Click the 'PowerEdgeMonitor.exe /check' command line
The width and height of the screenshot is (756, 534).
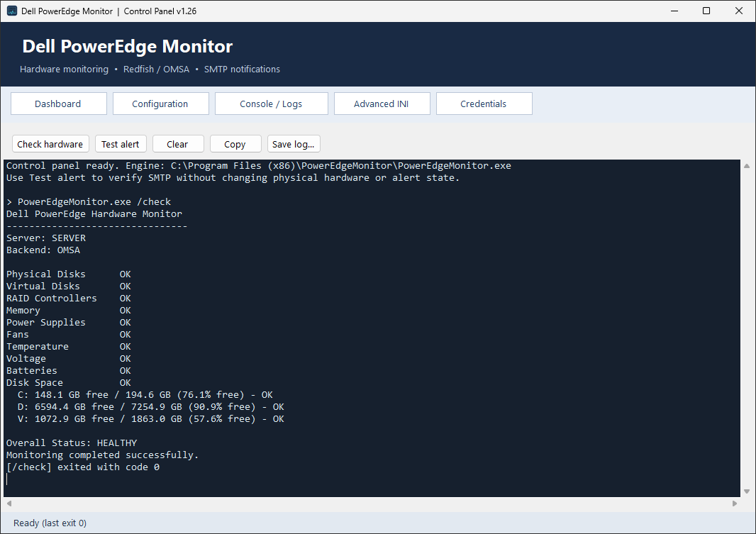[x=89, y=201]
